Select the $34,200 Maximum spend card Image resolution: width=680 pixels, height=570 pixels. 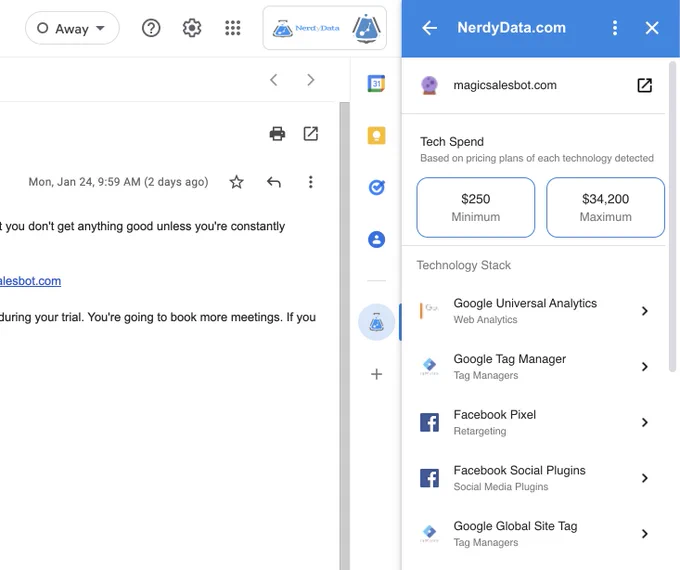pos(605,207)
